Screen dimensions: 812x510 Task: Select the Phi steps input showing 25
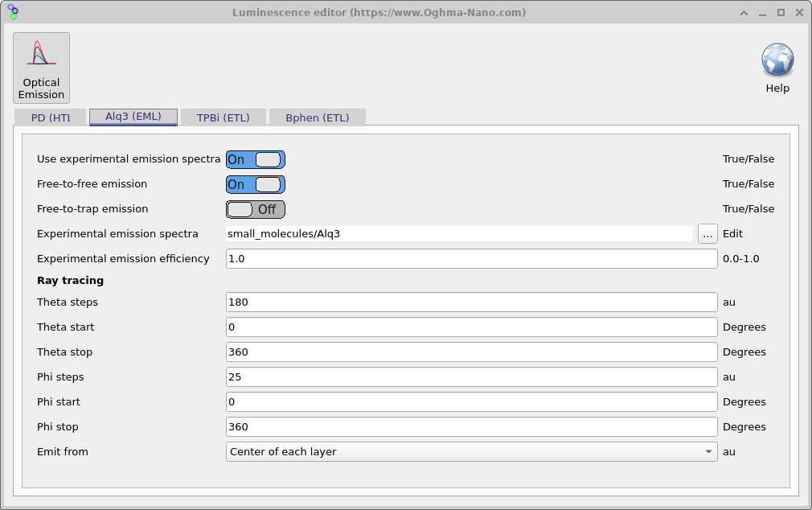click(x=471, y=376)
